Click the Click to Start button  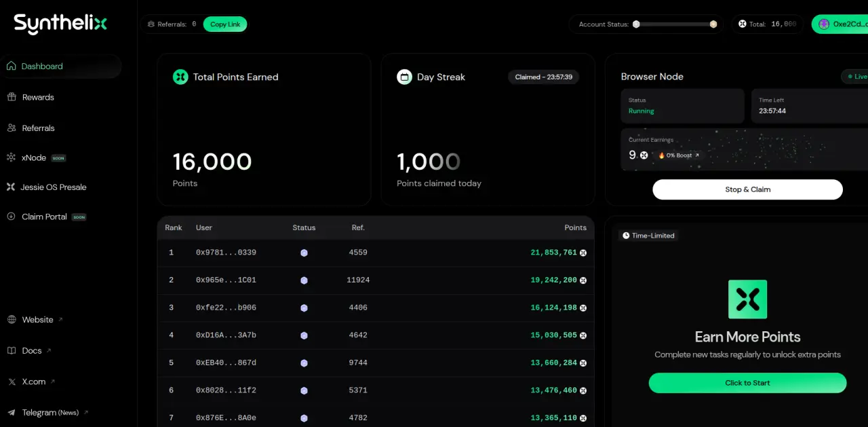click(x=748, y=383)
